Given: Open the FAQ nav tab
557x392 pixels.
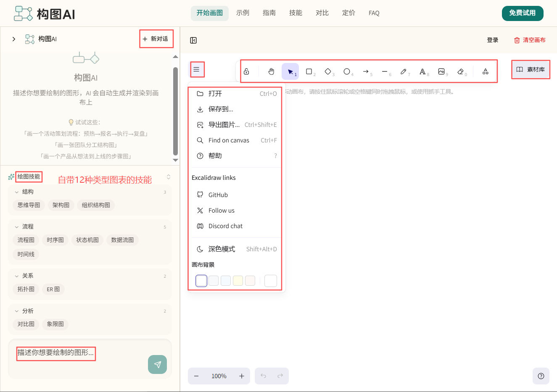Looking at the screenshot, I should tap(374, 13).
